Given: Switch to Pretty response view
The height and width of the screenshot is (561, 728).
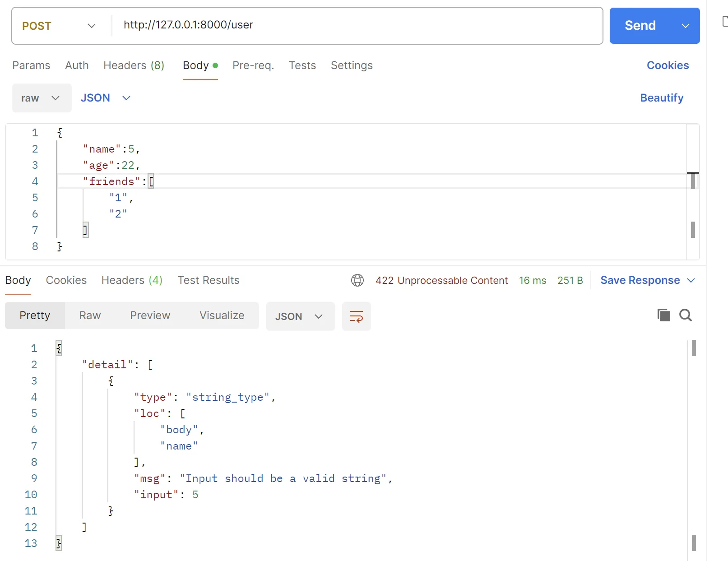Looking at the screenshot, I should (x=35, y=315).
